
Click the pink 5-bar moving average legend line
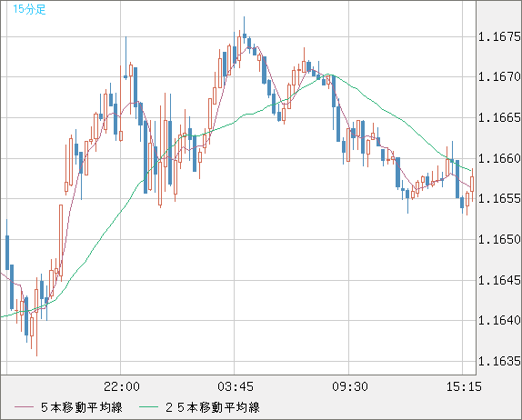pyautogui.click(x=24, y=407)
